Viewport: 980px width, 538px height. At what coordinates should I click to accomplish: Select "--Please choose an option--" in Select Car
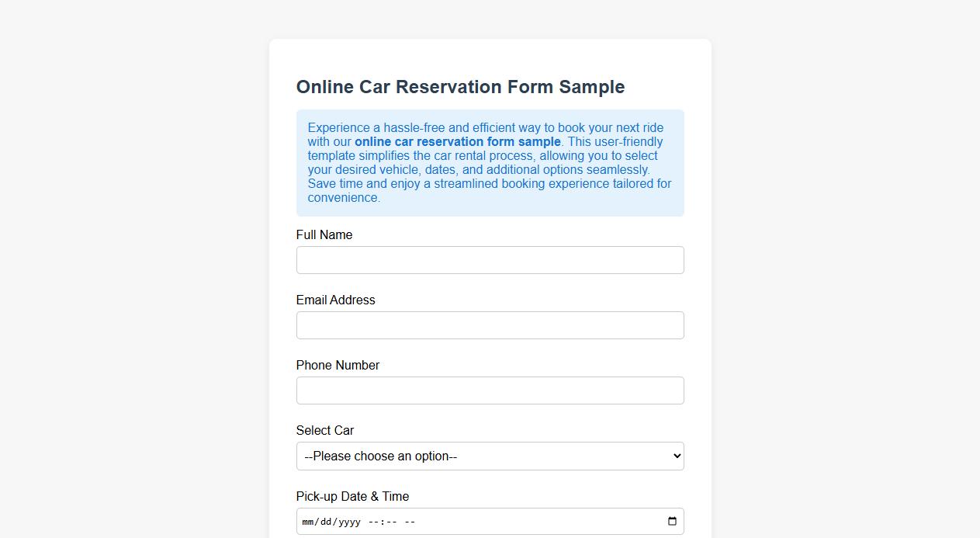(x=490, y=456)
